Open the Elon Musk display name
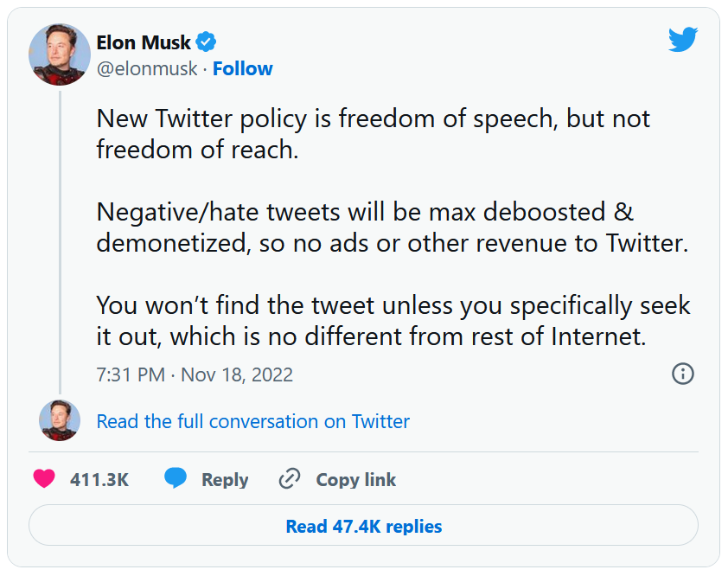 click(144, 42)
